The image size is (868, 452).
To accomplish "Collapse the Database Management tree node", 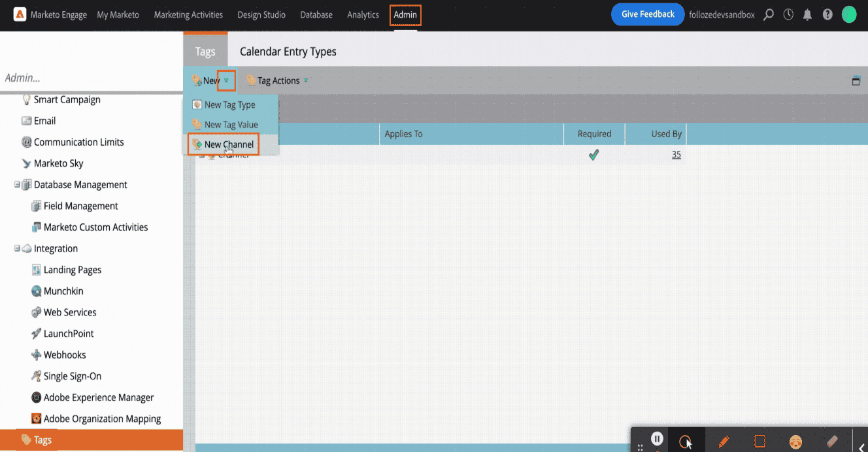I will pyautogui.click(x=17, y=185).
